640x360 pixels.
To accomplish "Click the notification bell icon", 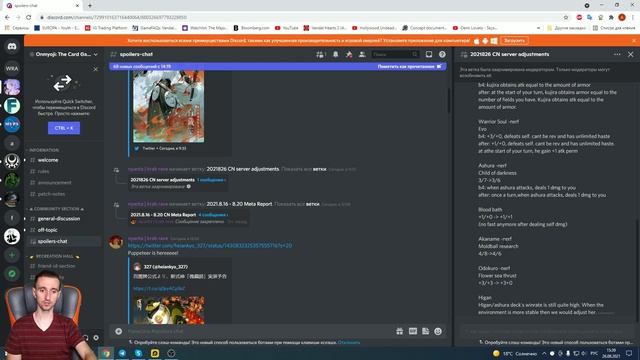I will (x=336, y=54).
